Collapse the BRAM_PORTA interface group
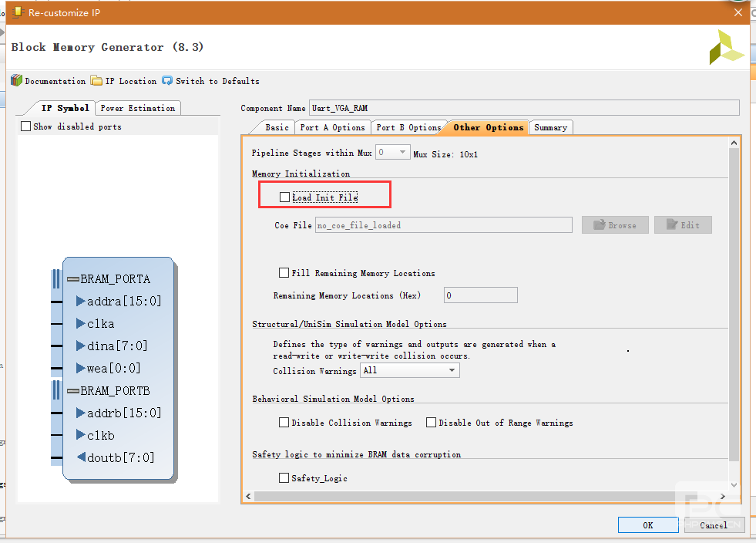 (x=73, y=279)
